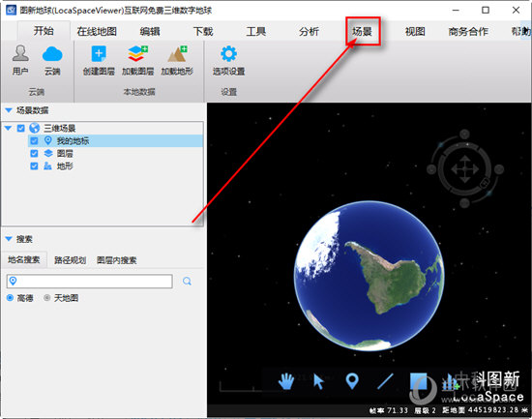
Task: Select the line drawing tool
Action: pos(385,381)
